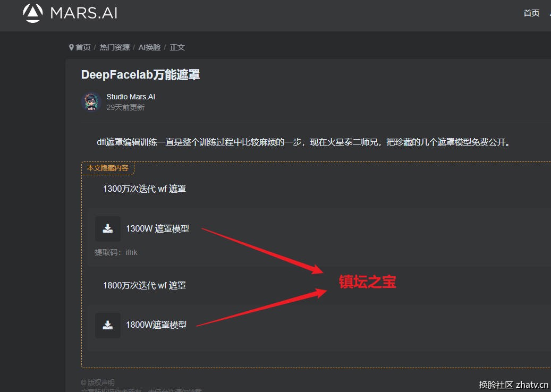Click the MARS.AI triangle logo icon

[33, 13]
